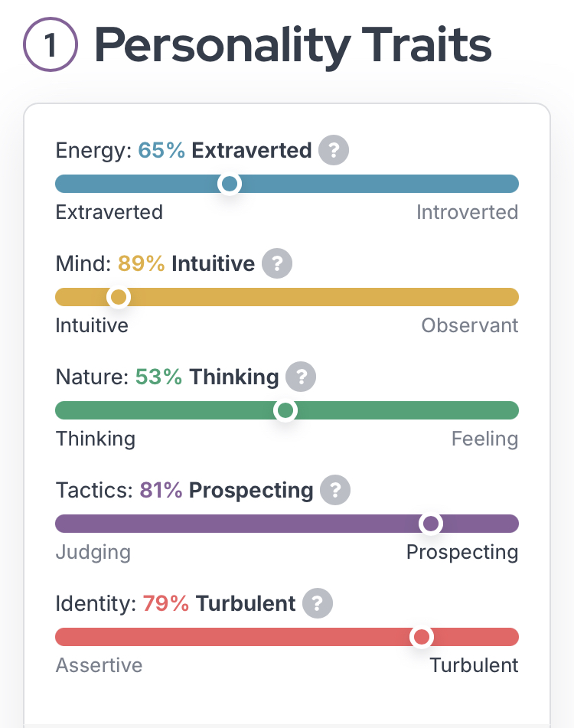Image resolution: width=574 pixels, height=728 pixels.
Task: Select the yellow Mind slider knob
Action: [x=119, y=297]
